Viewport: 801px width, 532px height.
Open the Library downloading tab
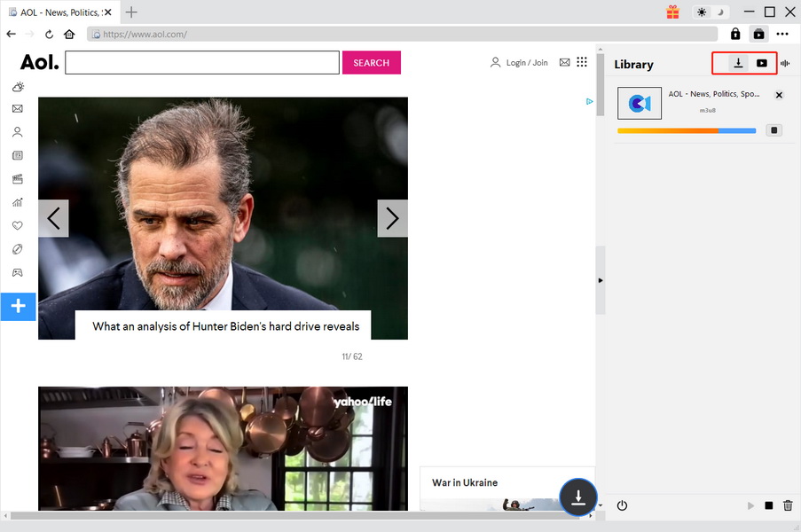[738, 63]
